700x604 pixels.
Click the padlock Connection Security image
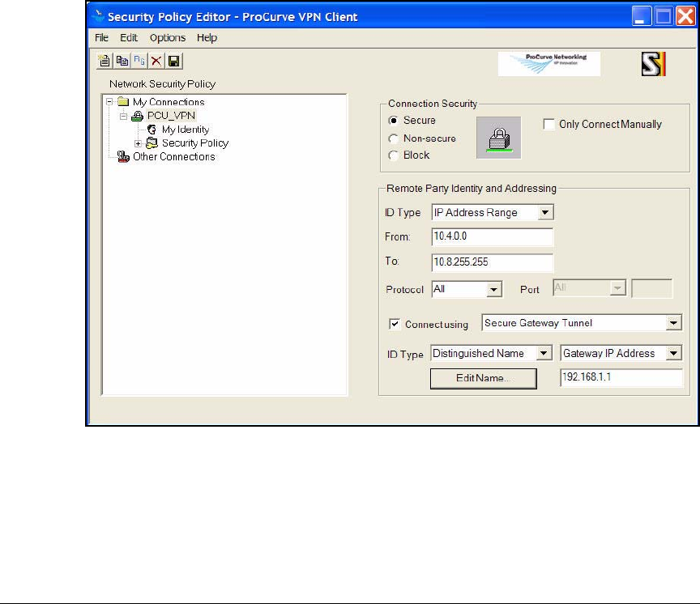[x=498, y=138]
